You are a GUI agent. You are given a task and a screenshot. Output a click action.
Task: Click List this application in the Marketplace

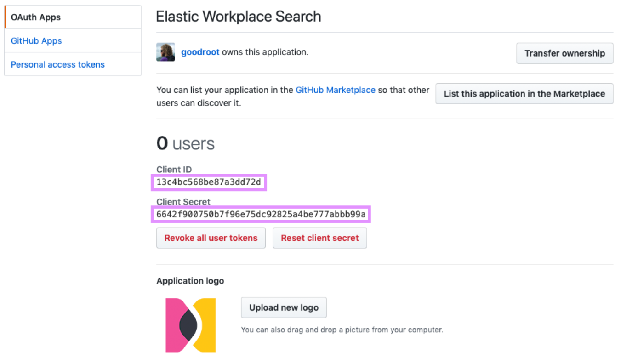point(524,94)
